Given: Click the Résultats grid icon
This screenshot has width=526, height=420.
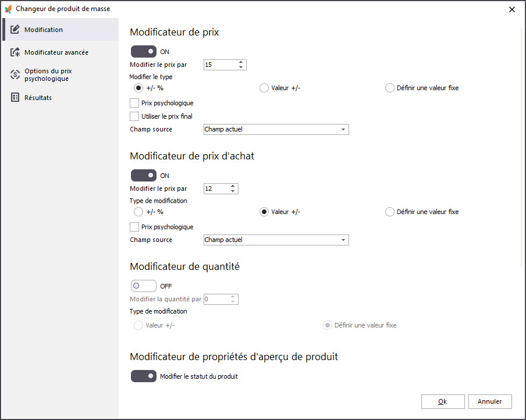Looking at the screenshot, I should [15, 97].
